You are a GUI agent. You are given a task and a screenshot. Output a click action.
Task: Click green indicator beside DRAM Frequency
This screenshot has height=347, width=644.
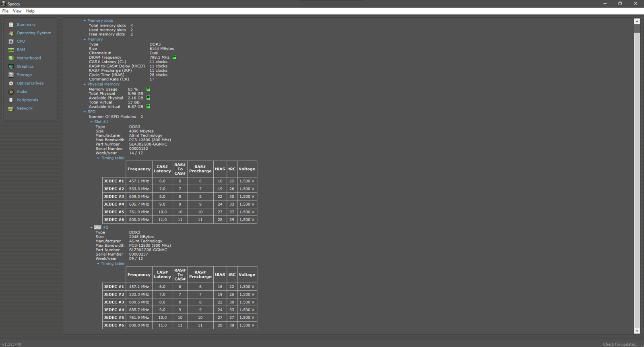click(x=174, y=57)
